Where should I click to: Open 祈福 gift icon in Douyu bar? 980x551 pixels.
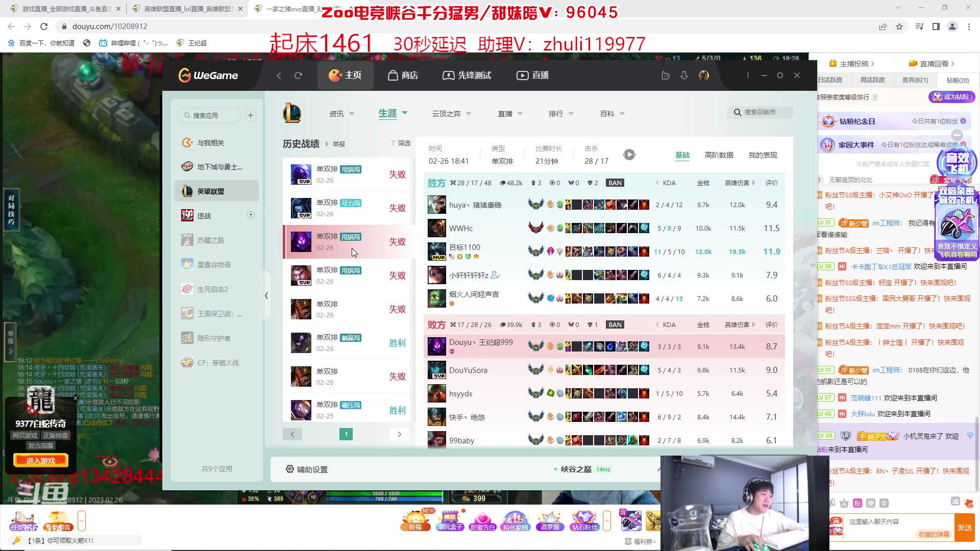pyautogui.click(x=415, y=521)
